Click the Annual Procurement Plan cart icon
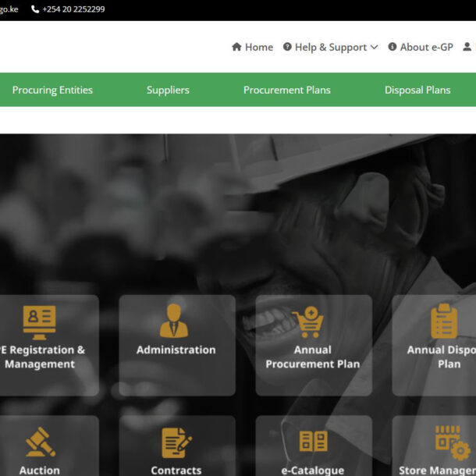The image size is (476, 476). pos(307,322)
